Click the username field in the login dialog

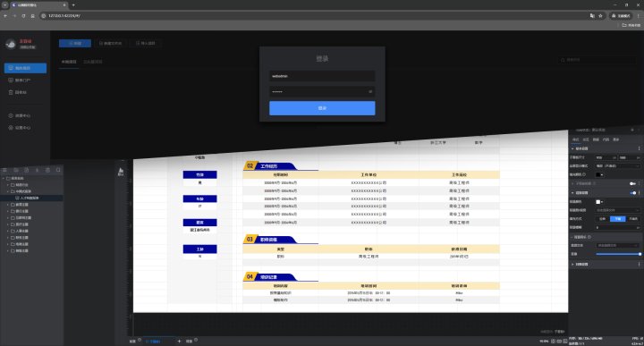[x=322, y=76]
